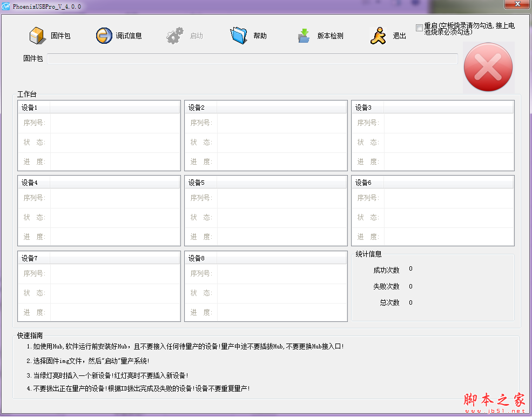Image resolution: width=532 pixels, height=417 pixels.
Task: Open the 帮助 help folder icon
Action: tap(238, 36)
